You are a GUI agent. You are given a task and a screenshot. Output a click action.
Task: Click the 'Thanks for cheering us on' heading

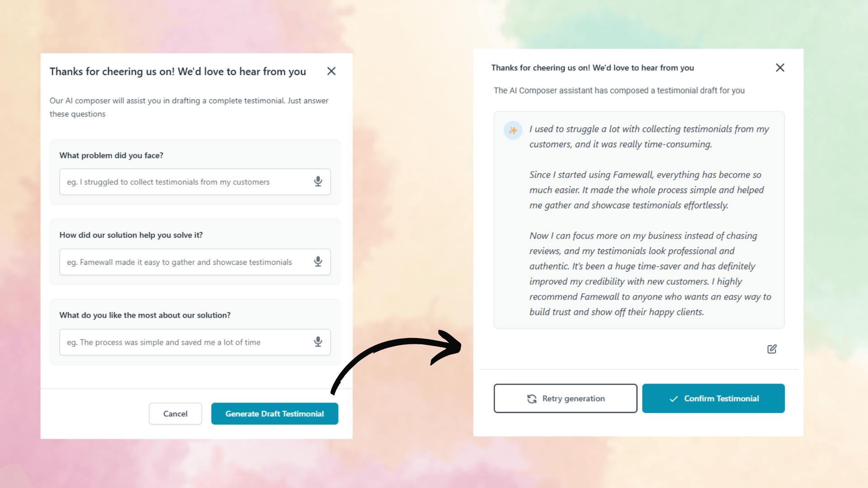[178, 71]
